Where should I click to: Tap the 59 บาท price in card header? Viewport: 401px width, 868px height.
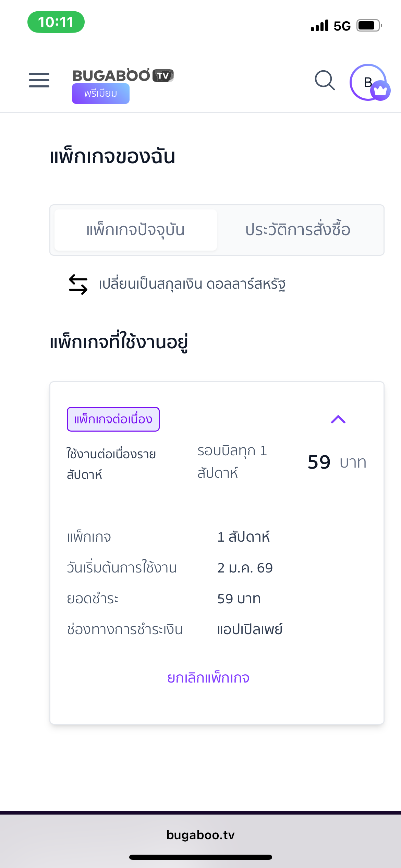click(337, 462)
